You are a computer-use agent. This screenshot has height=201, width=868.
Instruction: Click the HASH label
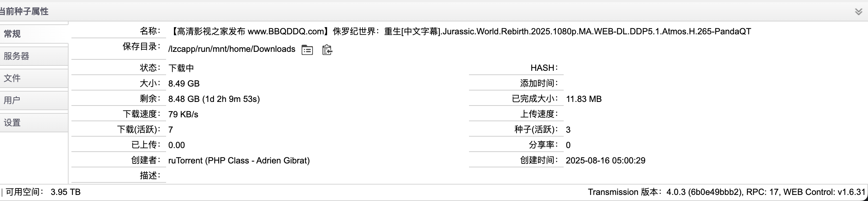coord(544,68)
